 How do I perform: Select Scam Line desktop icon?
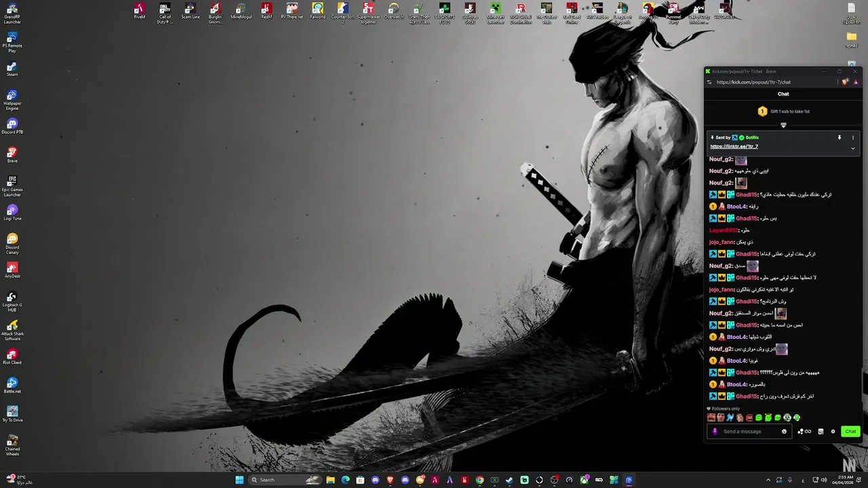(x=191, y=12)
